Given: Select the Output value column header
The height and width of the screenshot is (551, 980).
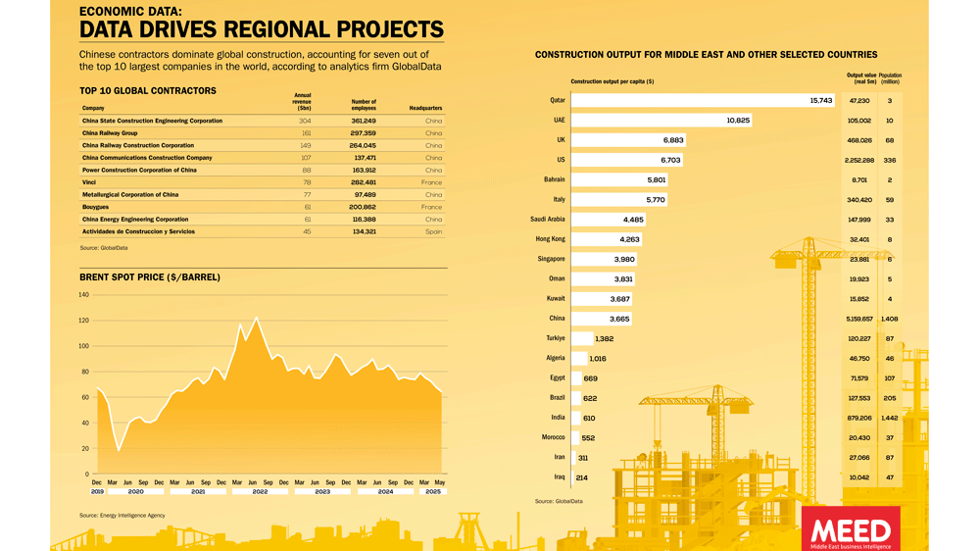Looking at the screenshot, I should pos(859,78).
